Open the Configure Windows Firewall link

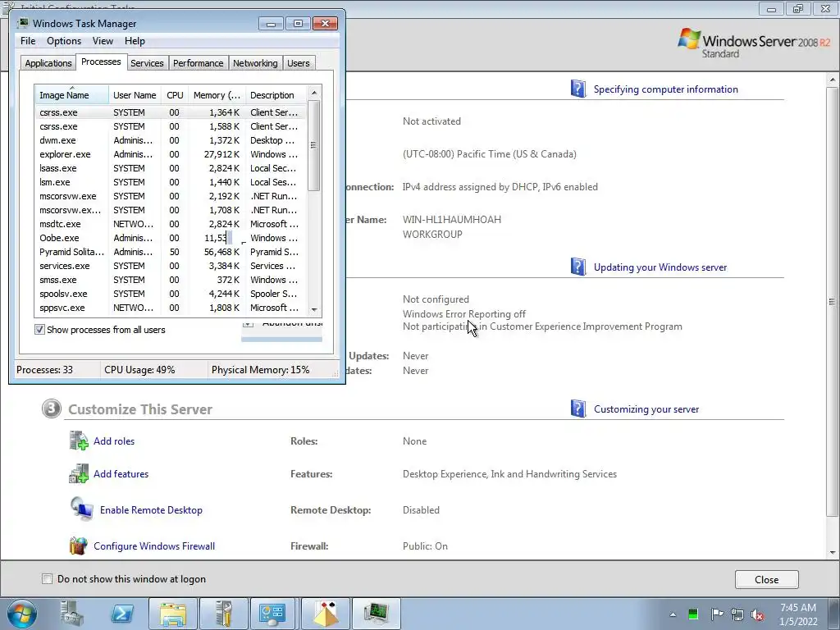154,546
